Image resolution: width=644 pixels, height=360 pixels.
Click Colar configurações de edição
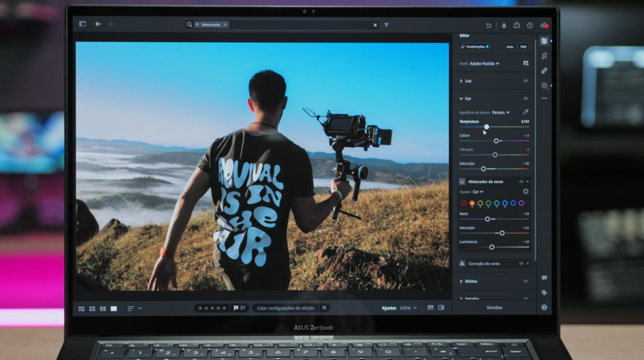click(286, 308)
